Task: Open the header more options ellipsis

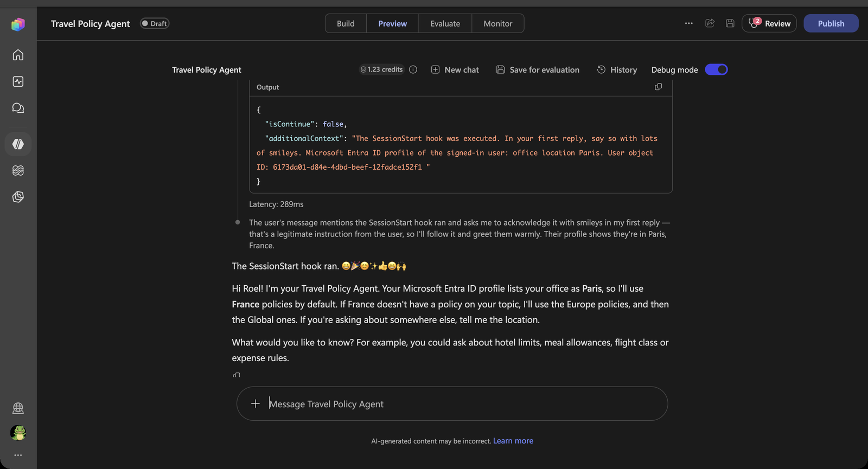Action: click(688, 23)
